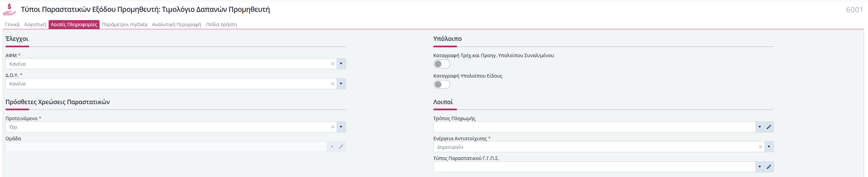The width and height of the screenshot is (868, 177).
Task: Click the Υπόλοιπο section heading
Action: pos(447,39)
